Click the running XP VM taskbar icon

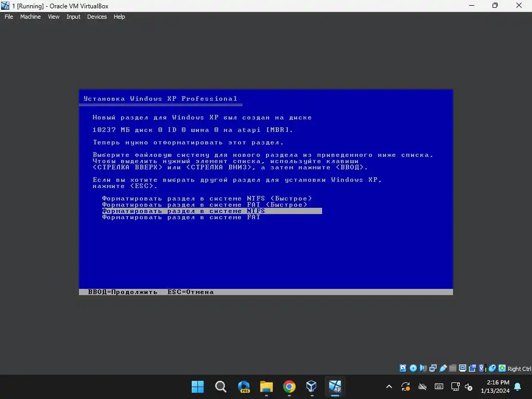(x=335, y=387)
